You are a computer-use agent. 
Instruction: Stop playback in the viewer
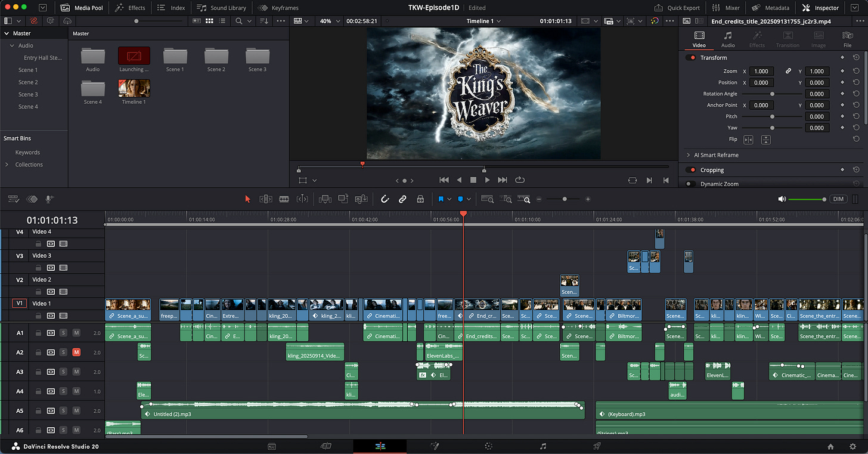tap(473, 180)
